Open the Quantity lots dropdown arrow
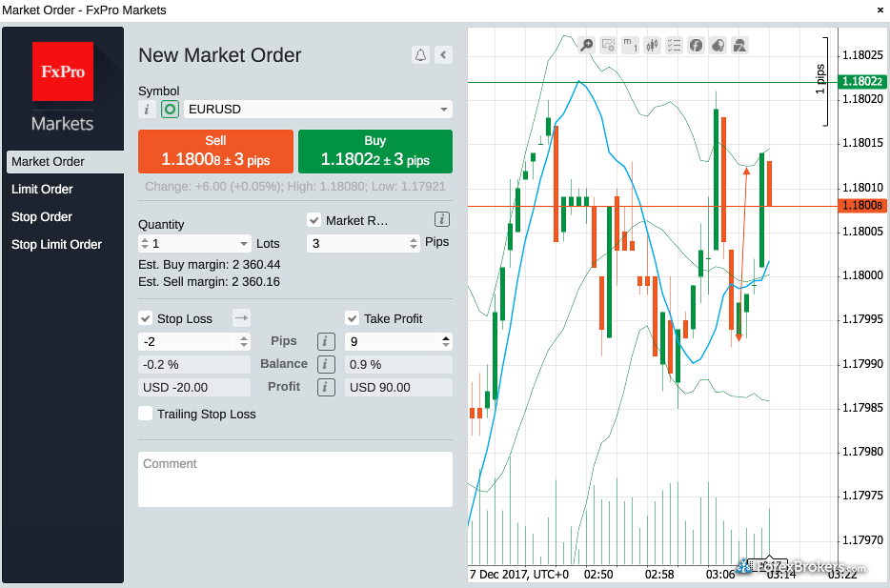 coord(244,243)
